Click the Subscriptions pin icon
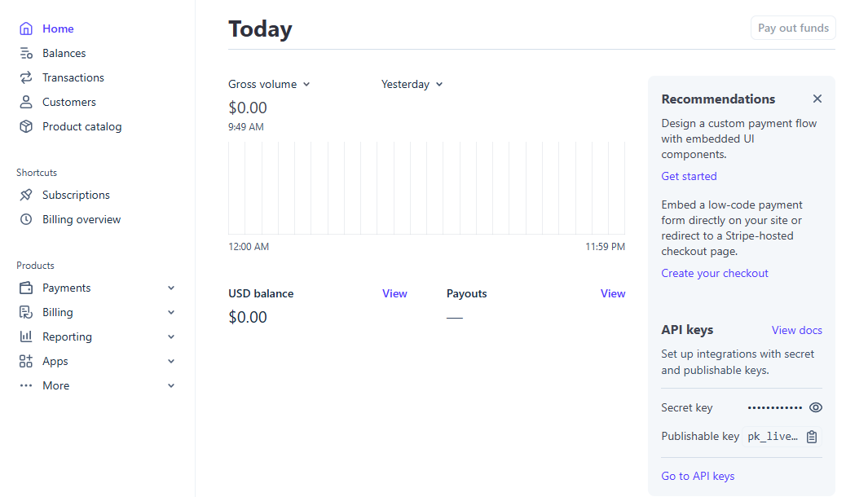The height and width of the screenshot is (497, 868). tap(26, 195)
